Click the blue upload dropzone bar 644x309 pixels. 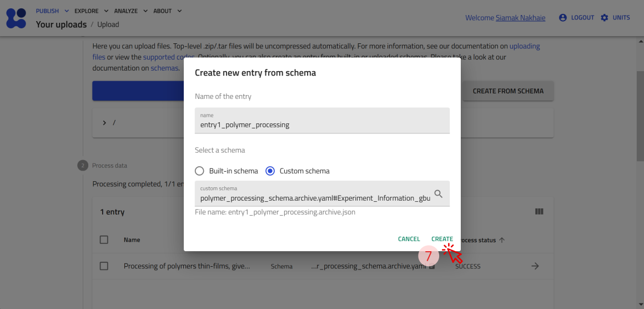[138, 91]
